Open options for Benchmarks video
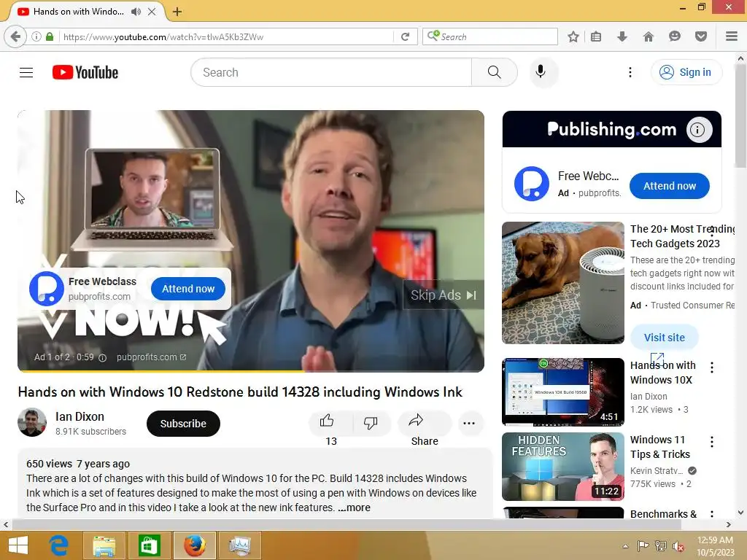The height and width of the screenshot is (560, 747). 712,513
